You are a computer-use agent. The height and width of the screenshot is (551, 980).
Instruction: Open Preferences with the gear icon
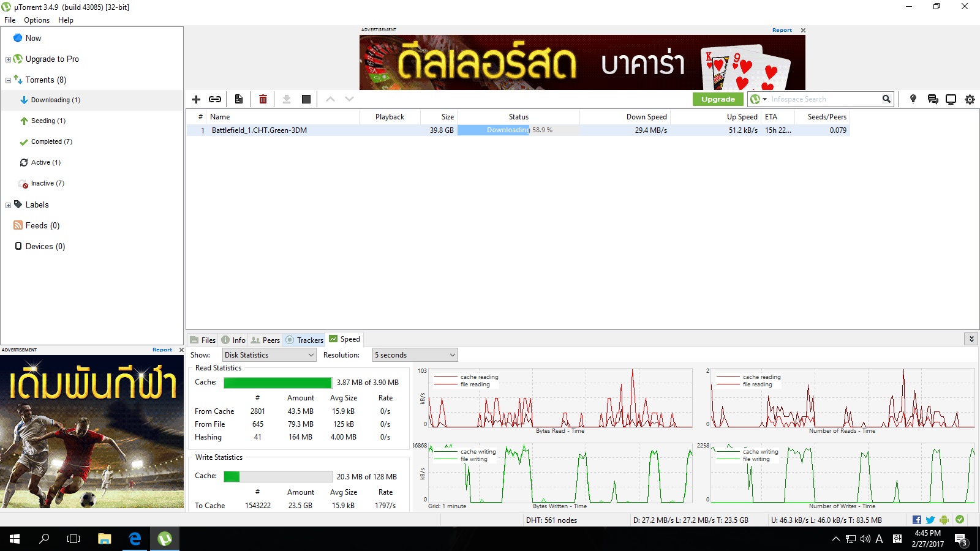(x=970, y=99)
